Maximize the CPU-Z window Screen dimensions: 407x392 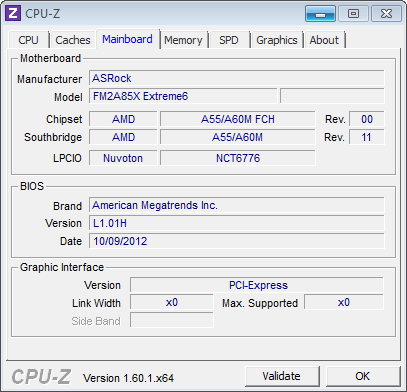[x=353, y=14]
